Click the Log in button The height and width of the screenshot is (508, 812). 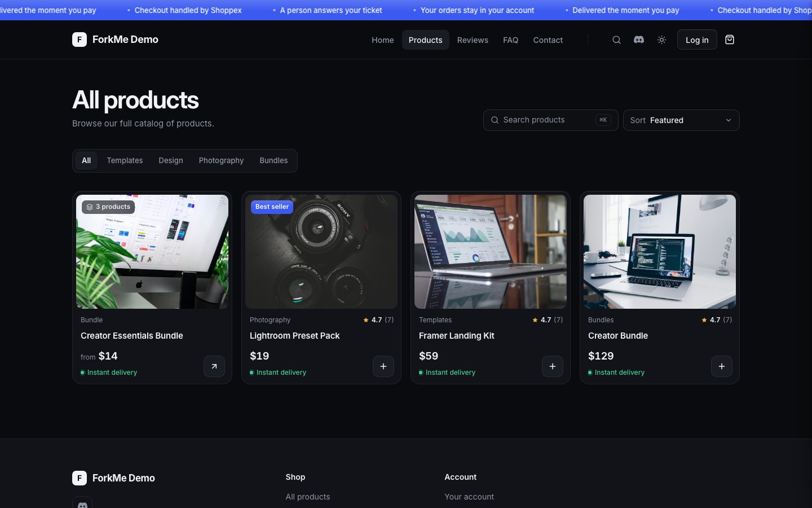point(697,40)
